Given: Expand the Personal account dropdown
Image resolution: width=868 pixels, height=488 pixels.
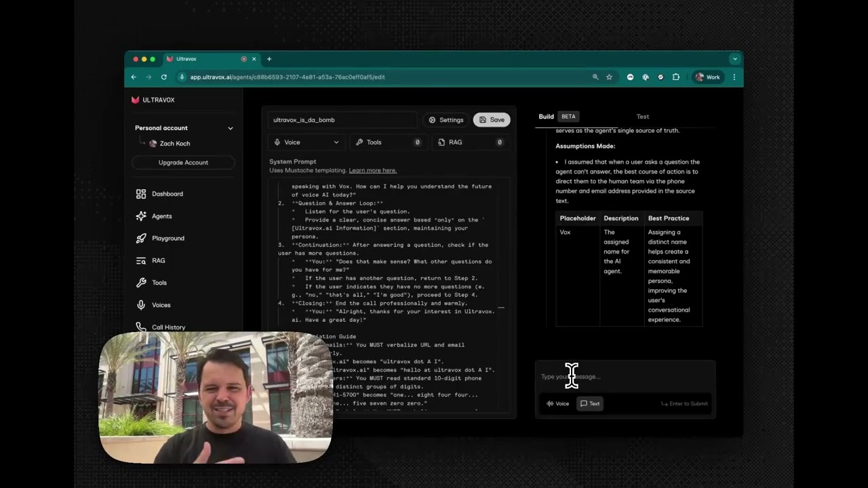Looking at the screenshot, I should coord(230,128).
